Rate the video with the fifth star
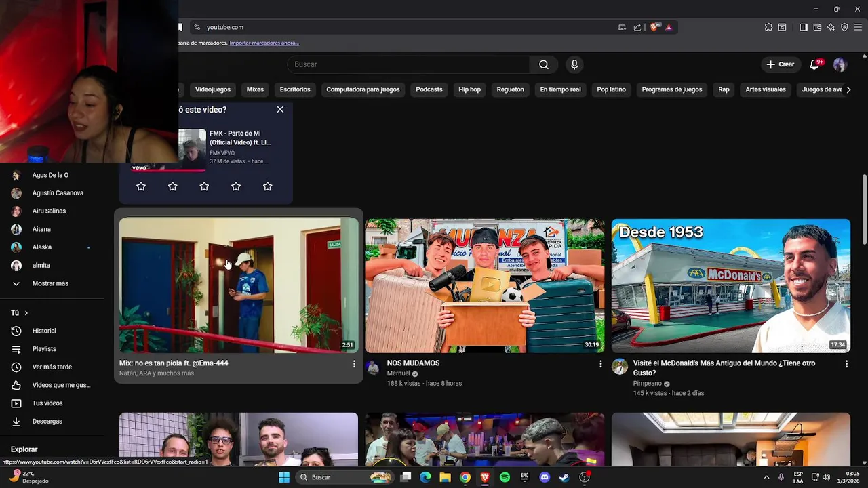This screenshot has height=488, width=868. pyautogui.click(x=268, y=186)
